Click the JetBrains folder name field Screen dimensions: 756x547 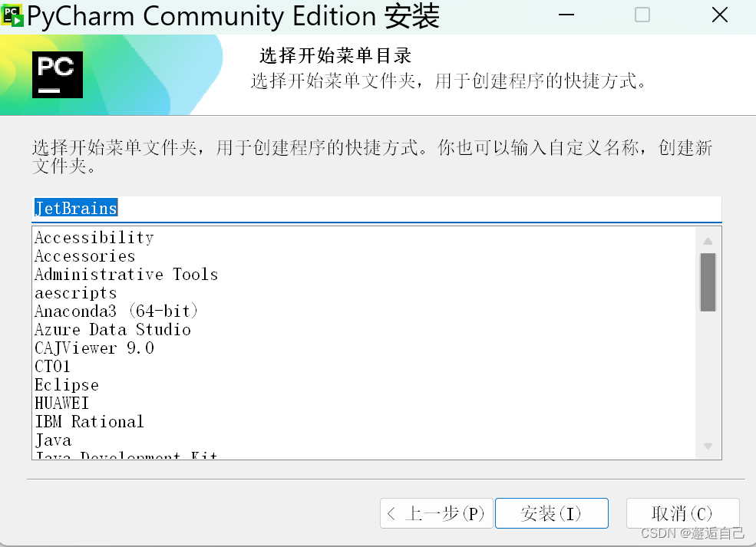[x=377, y=209]
